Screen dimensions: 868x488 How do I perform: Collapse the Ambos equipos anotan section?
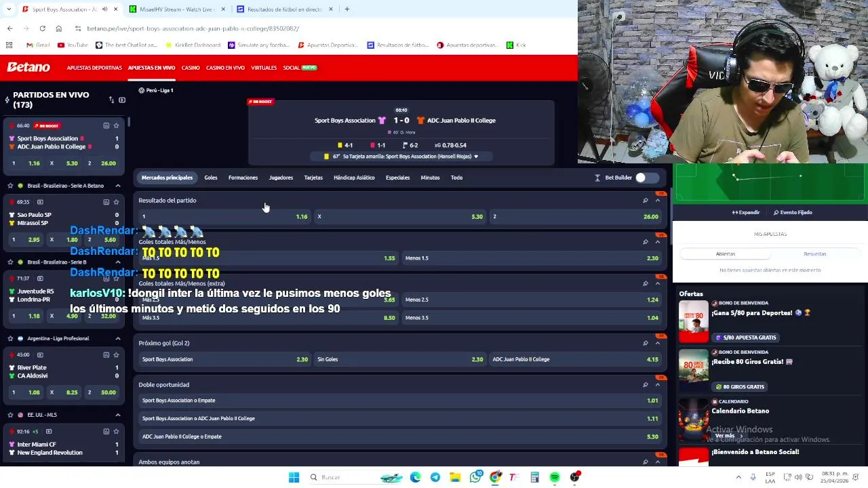point(657,462)
